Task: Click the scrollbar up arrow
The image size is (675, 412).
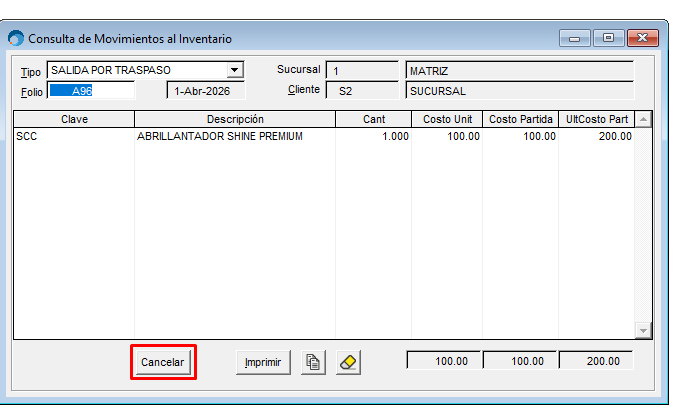Action: 643,119
